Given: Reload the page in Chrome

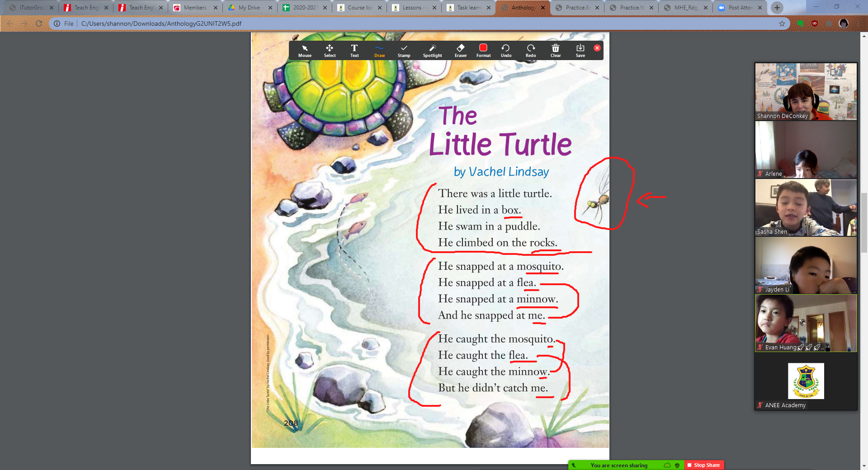Looking at the screenshot, I should coord(39,23).
